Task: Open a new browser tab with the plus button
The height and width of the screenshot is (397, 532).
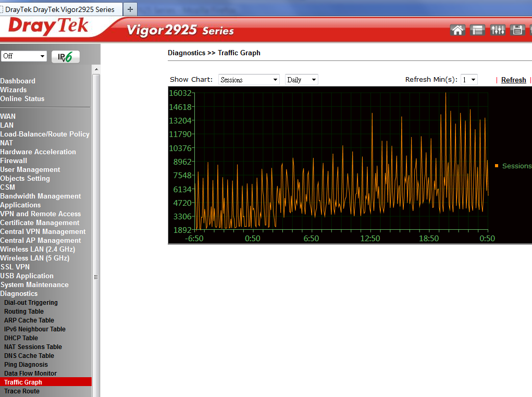Action: coord(130,9)
